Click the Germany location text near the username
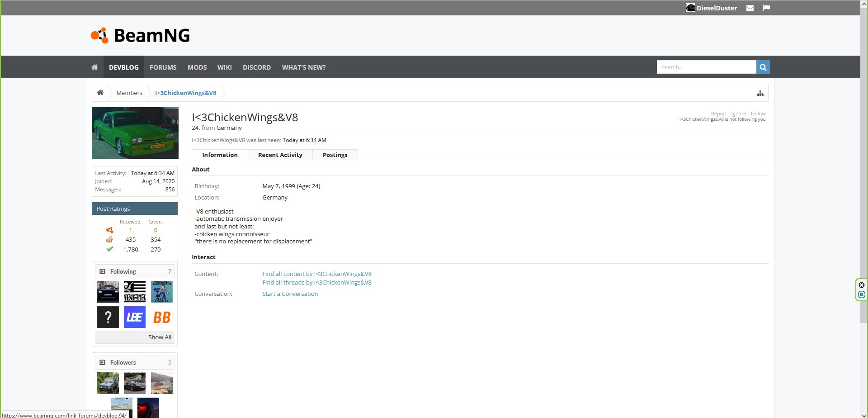 click(x=229, y=128)
